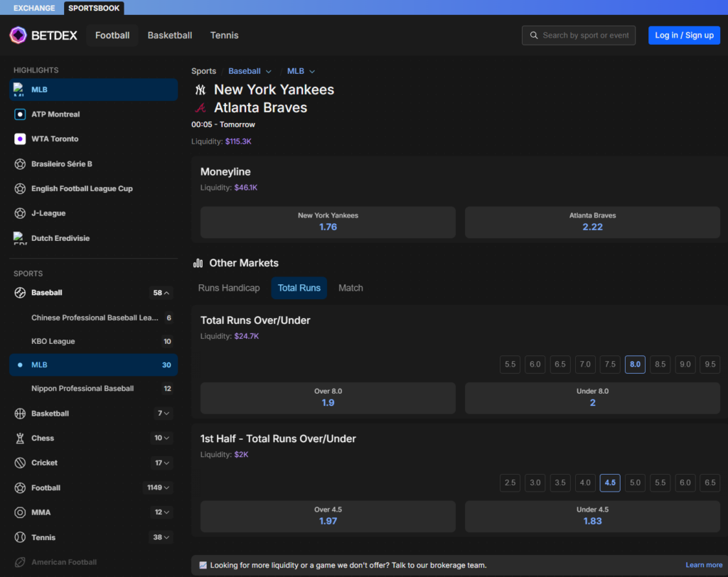The height and width of the screenshot is (577, 728).
Task: Open the Learn more brokerage link
Action: click(704, 566)
